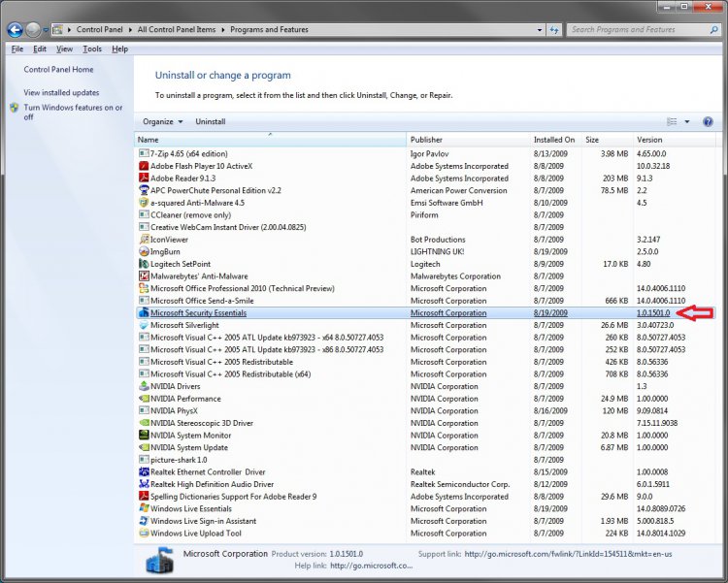Open the Help menu
This screenshot has height=583, width=728.
coord(119,49)
